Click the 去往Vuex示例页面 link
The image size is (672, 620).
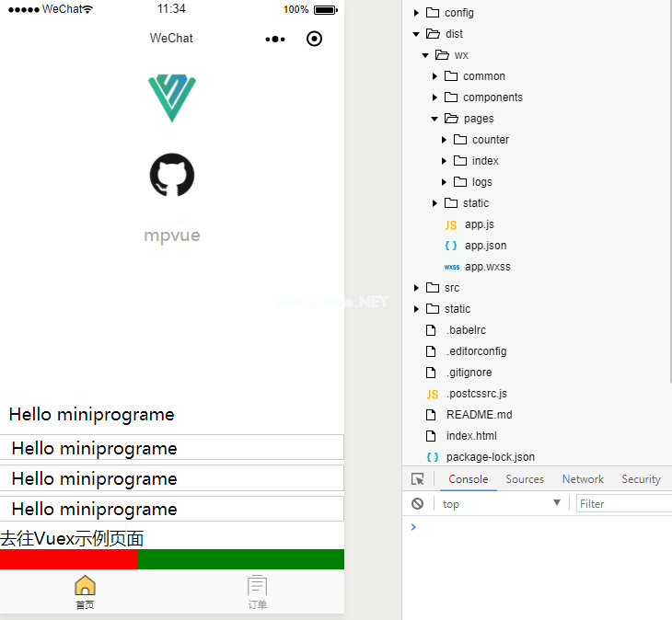click(x=72, y=538)
